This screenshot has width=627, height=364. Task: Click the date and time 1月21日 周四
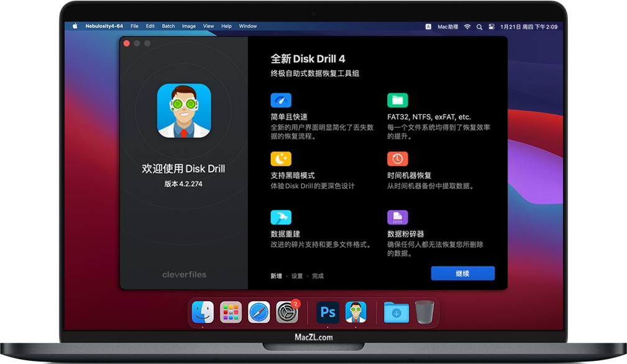[529, 27]
